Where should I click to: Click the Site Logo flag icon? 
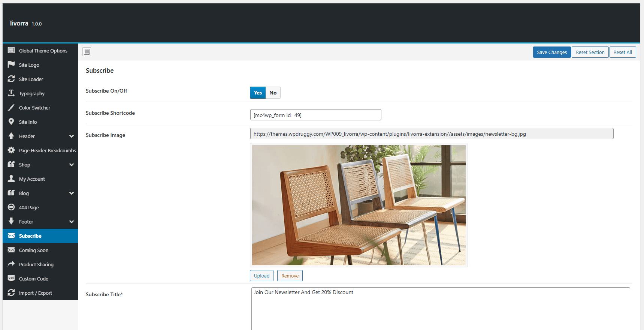(11, 64)
